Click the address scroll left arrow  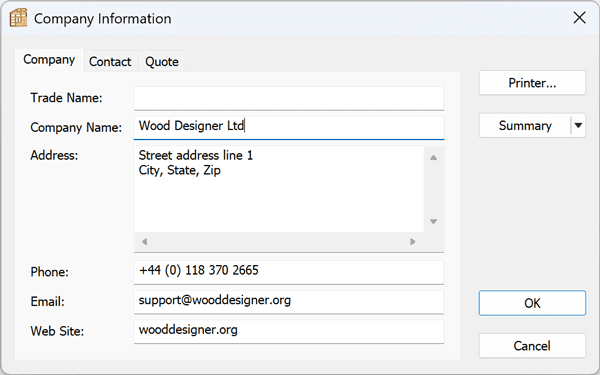click(x=144, y=242)
